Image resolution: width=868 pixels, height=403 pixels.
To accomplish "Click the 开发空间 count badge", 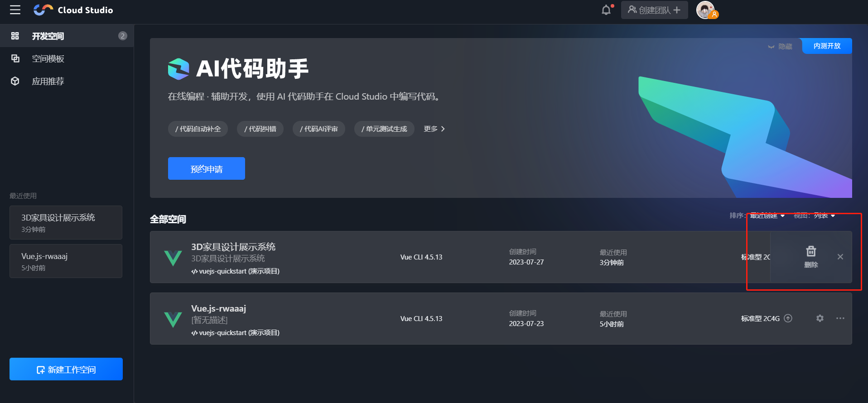I will (123, 36).
